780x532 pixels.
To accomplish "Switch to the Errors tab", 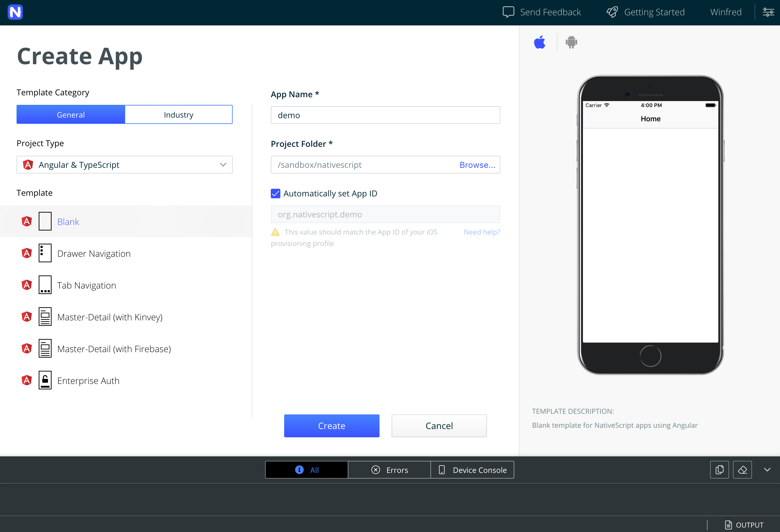I will [x=389, y=470].
